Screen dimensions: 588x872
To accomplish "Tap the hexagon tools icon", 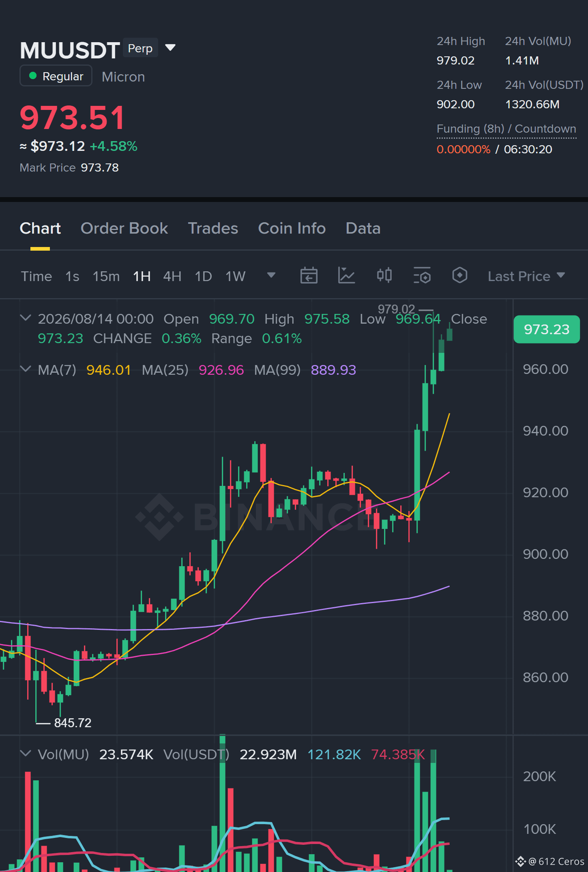I will (x=459, y=275).
